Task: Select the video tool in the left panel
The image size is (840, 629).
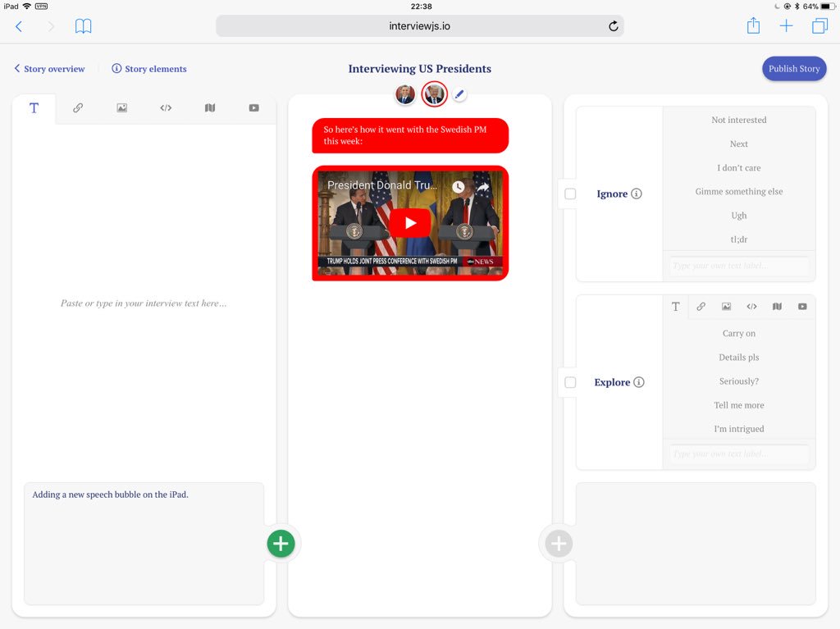Action: (x=253, y=107)
